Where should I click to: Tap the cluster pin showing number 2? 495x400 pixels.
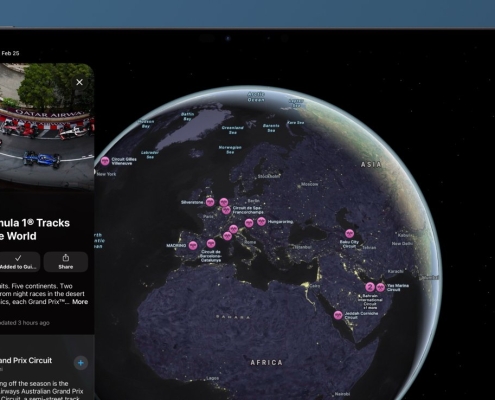(x=370, y=287)
